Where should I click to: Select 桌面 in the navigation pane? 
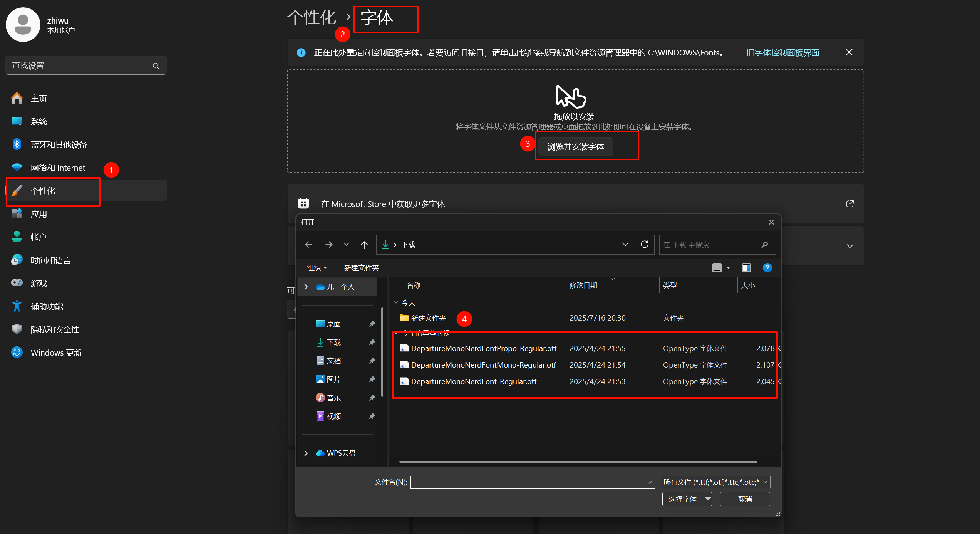(x=333, y=324)
